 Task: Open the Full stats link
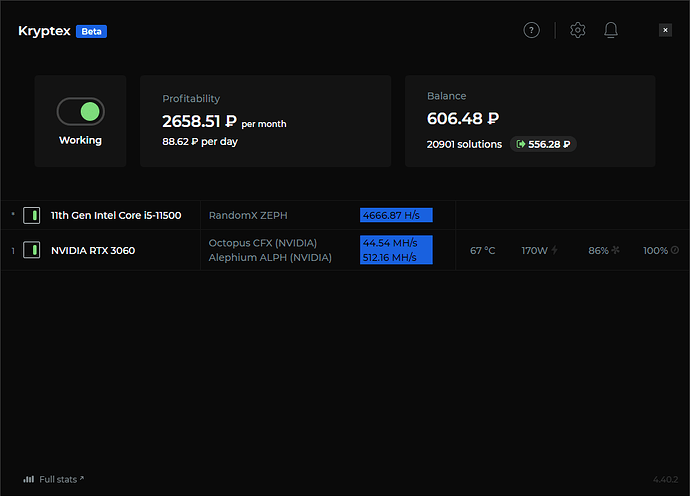[x=62, y=479]
